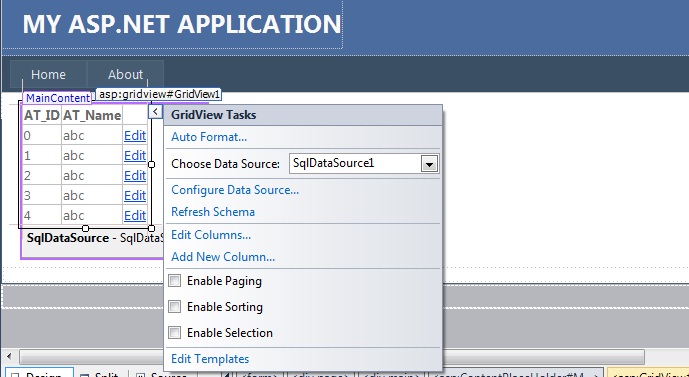This screenshot has height=377, width=689.
Task: Open the Choose Data Source dropdown arrow
Action: (429, 164)
